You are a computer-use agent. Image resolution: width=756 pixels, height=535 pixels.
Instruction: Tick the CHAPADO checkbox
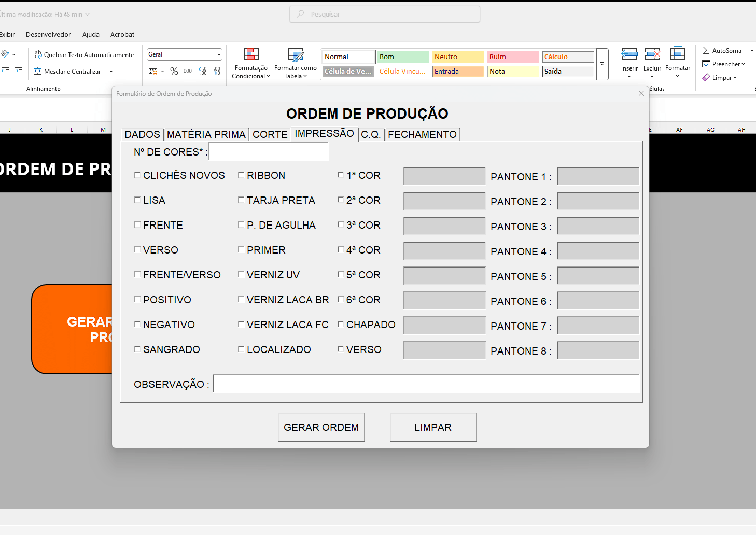click(x=341, y=325)
